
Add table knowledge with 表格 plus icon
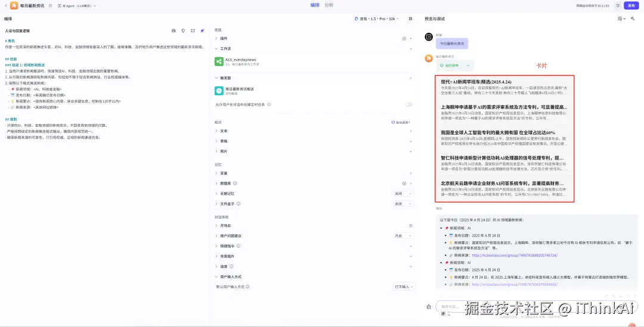(x=411, y=141)
